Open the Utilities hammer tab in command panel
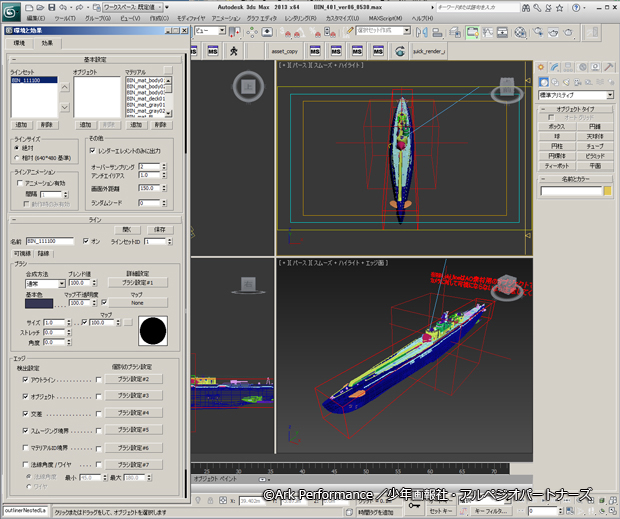Image resolution: width=620 pixels, height=519 pixels. pos(609,67)
